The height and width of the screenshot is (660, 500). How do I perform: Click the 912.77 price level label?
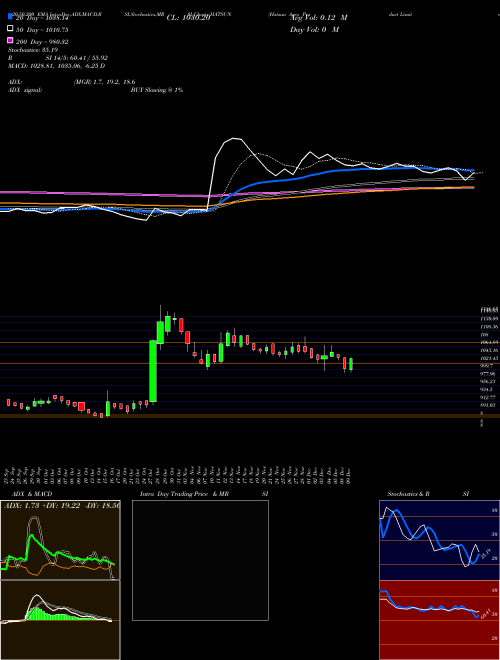pyautogui.click(x=489, y=397)
